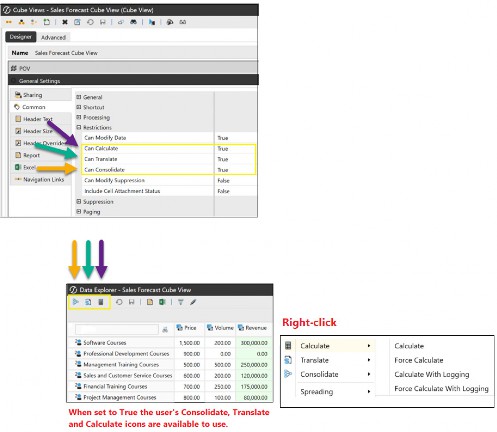Image resolution: width=497 pixels, height=432 pixels.
Task: Select Force Calculate With Logging menu entry
Action: [441, 389]
